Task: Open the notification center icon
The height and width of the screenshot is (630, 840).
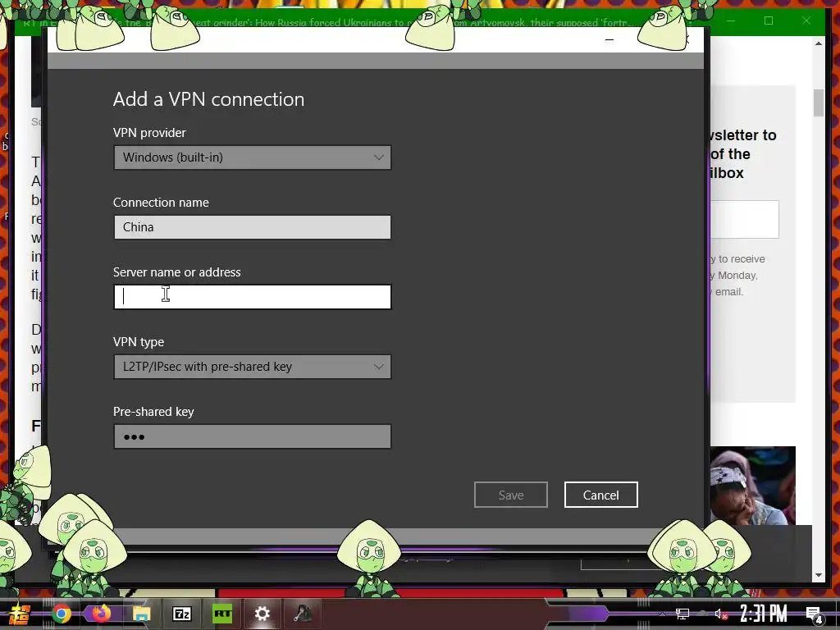Action: coord(815,614)
